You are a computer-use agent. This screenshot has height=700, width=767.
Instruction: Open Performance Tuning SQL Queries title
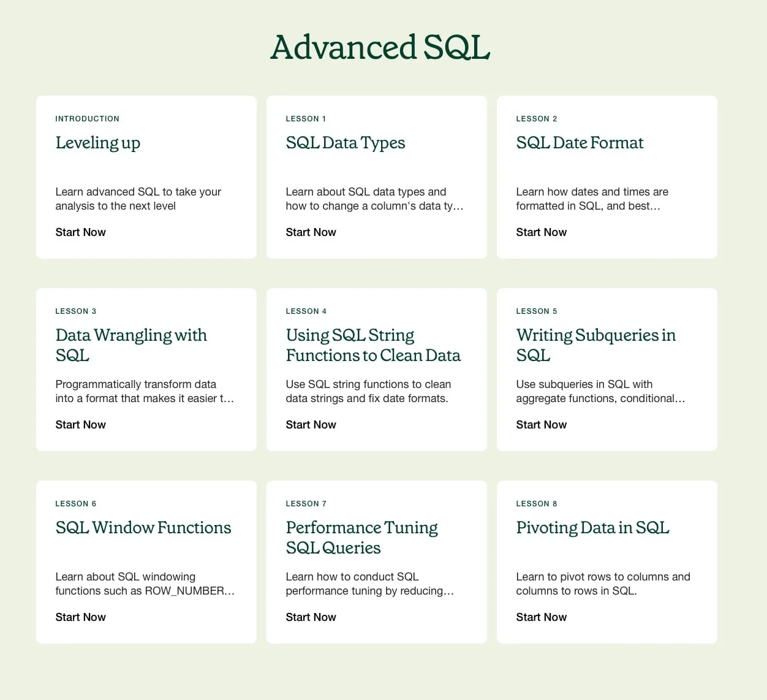point(361,537)
